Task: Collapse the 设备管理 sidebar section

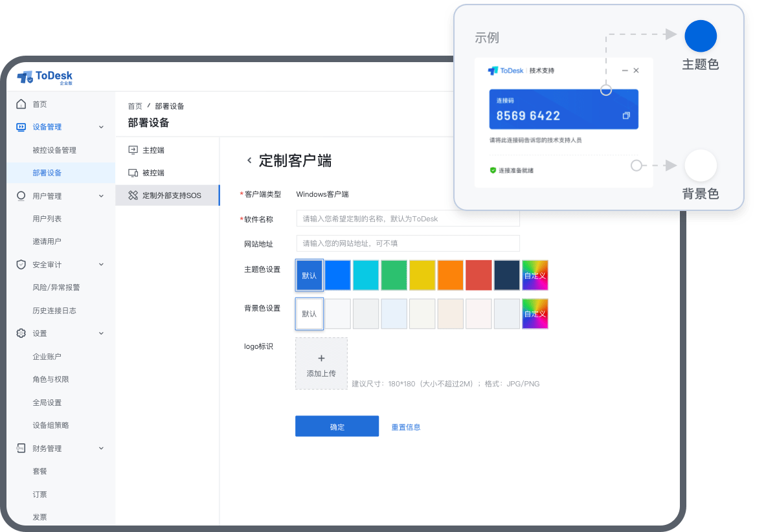Action: coord(101,127)
